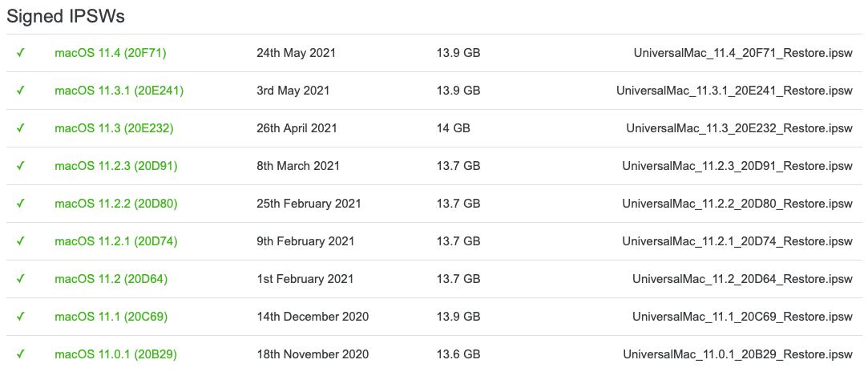Open the macOS 11.4 (20F71) link
Screen dimensions: 868x388
pyautogui.click(x=111, y=53)
